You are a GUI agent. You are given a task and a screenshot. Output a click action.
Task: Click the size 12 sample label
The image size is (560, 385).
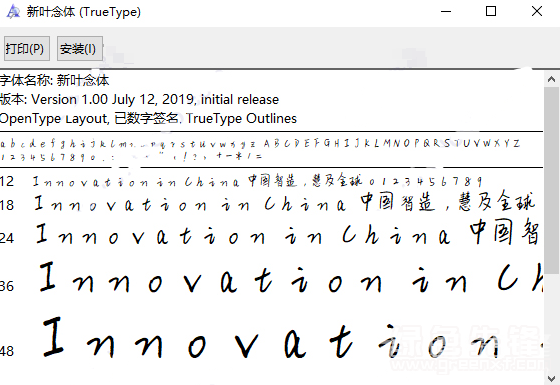coord(7,182)
